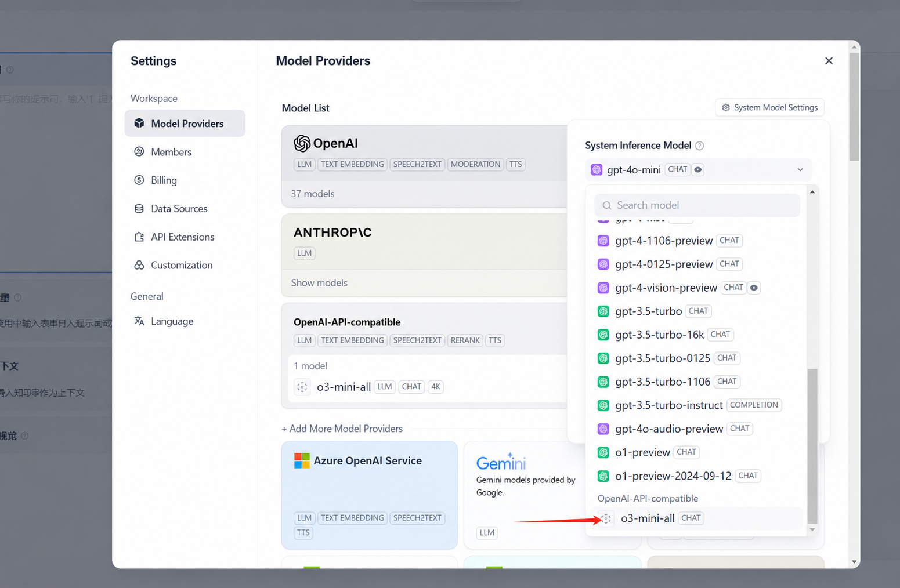This screenshot has height=588, width=900.
Task: Click the search magnifier icon
Action: click(607, 205)
